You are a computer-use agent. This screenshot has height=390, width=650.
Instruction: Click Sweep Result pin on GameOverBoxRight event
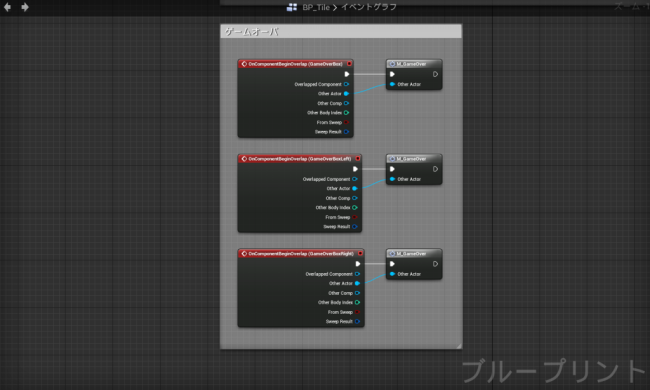pyautogui.click(x=357, y=322)
